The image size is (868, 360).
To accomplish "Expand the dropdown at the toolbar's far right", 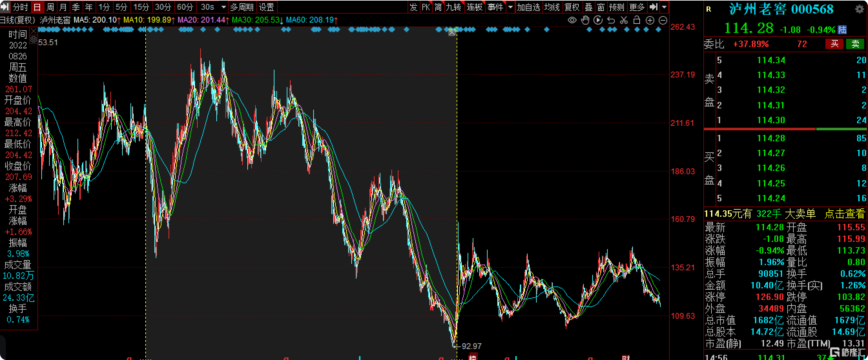I will click(x=664, y=7).
